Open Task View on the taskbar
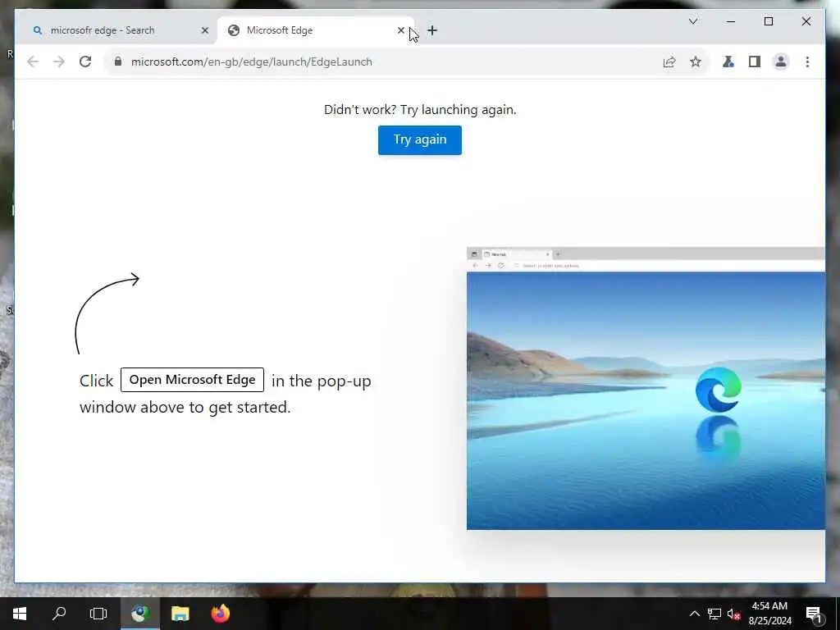840x630 pixels. pyautogui.click(x=98, y=614)
